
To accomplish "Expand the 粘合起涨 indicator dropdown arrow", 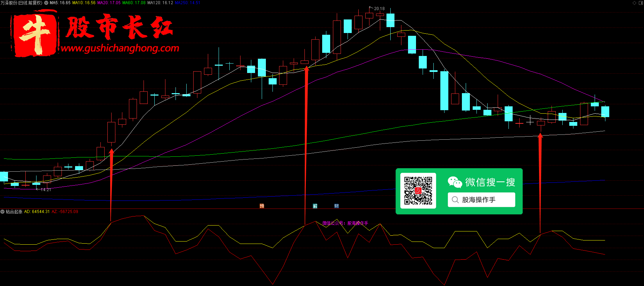I will click(x=2, y=212).
